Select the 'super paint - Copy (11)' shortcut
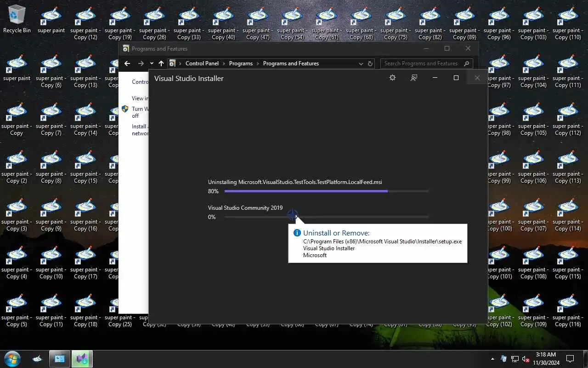588x368 pixels. [51, 310]
